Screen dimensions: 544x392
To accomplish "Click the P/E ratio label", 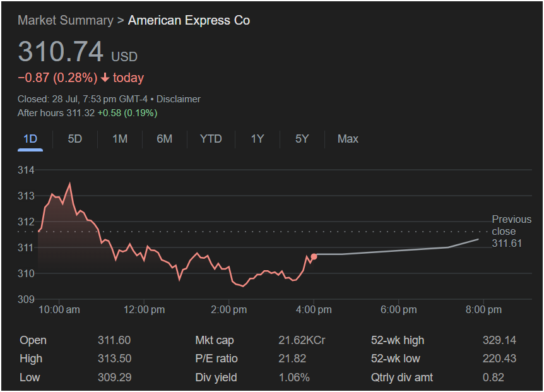I will [x=216, y=359].
